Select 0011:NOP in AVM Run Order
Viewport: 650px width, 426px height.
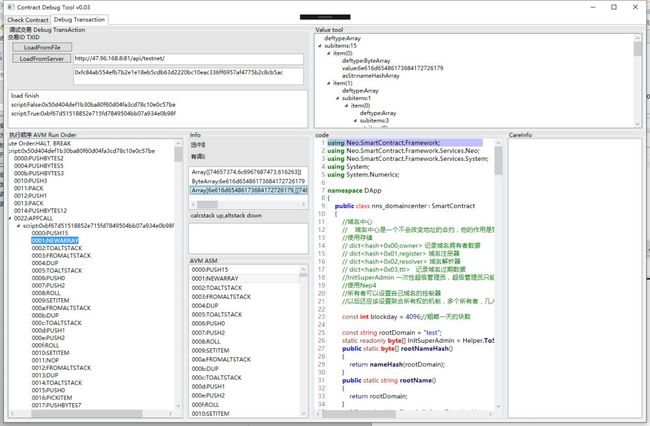[45, 360]
